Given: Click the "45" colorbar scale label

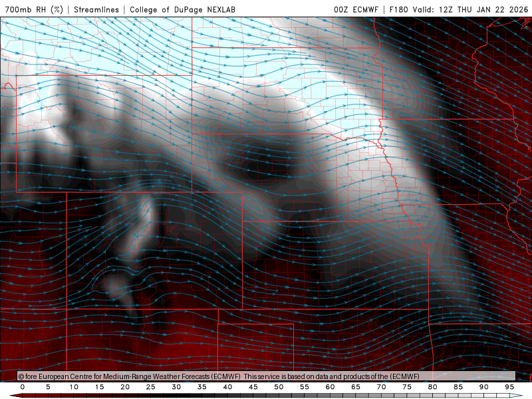Looking at the screenshot, I should [253, 387].
